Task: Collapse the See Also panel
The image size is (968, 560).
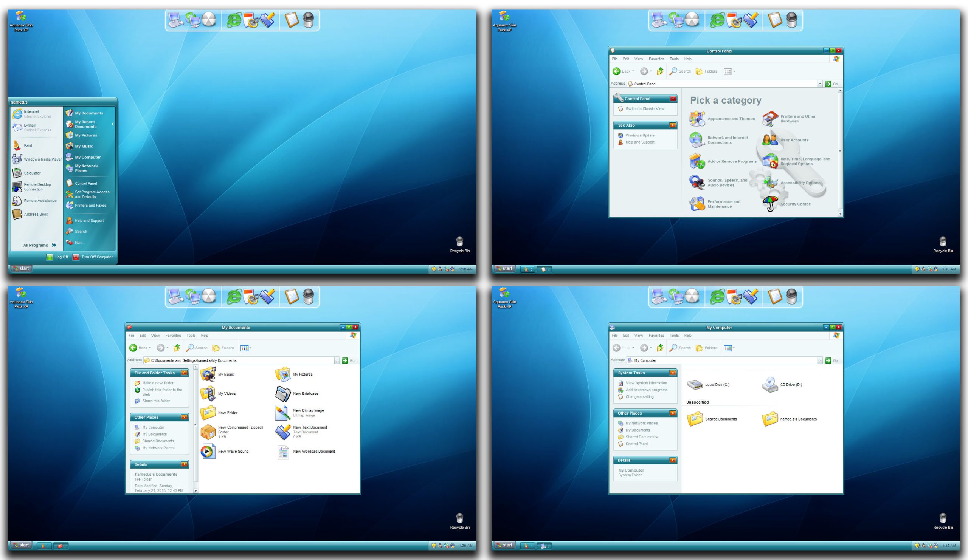Action: (672, 125)
